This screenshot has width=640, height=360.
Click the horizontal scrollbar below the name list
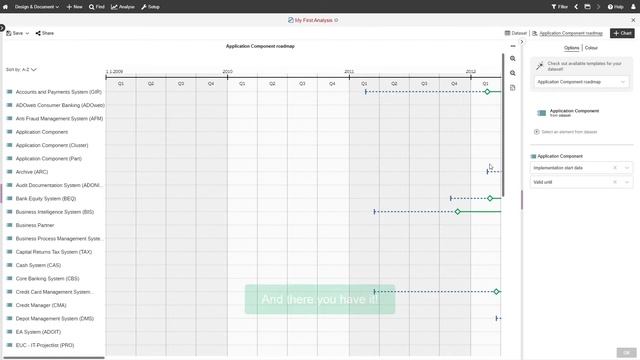point(54,358)
